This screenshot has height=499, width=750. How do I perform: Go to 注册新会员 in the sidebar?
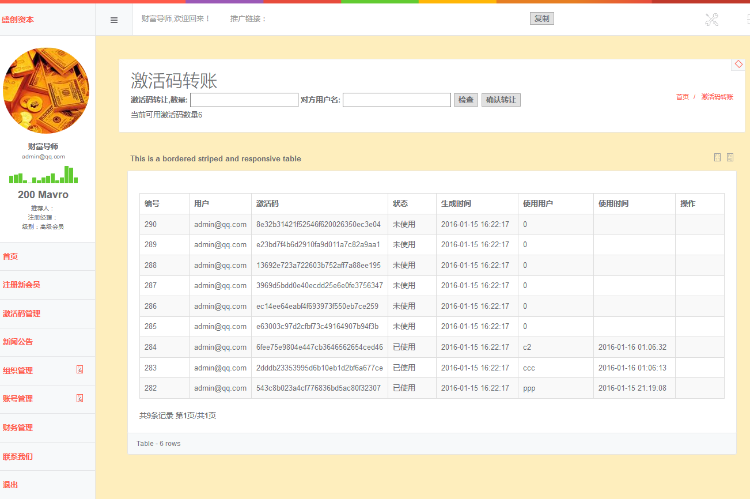(21, 284)
